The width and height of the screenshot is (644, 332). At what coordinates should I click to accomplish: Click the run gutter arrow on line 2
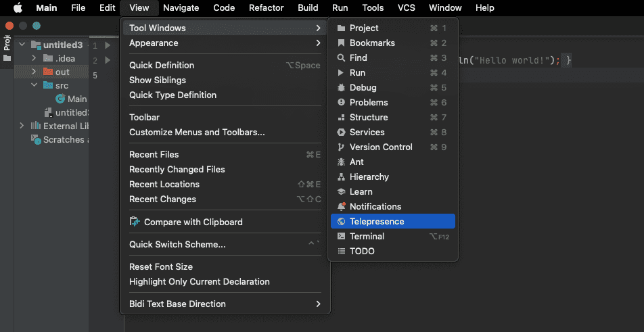[108, 60]
